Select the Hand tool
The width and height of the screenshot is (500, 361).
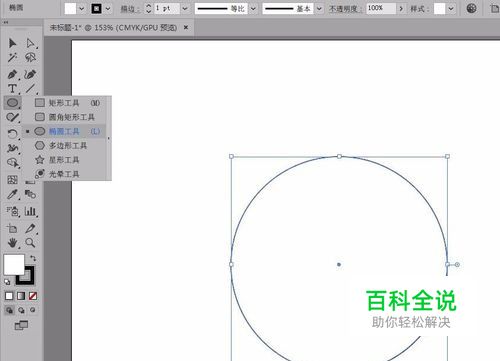click(12, 243)
